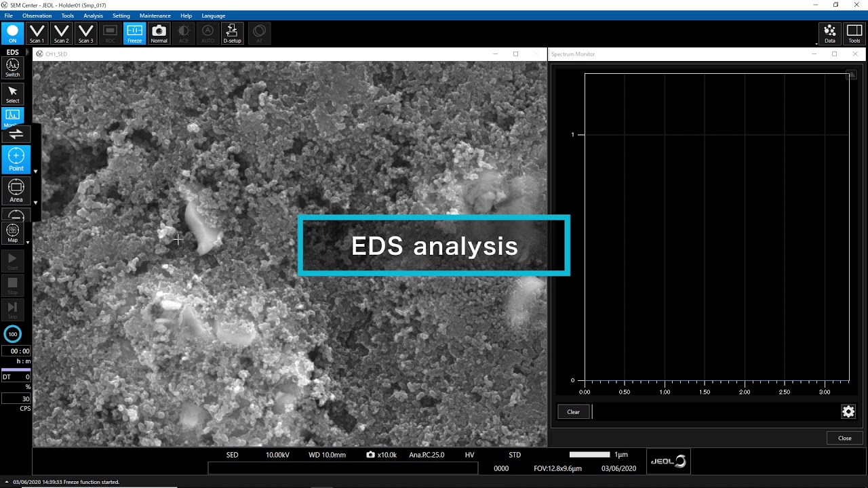Select the Map analysis tool
The height and width of the screenshot is (488, 868).
(x=12, y=233)
